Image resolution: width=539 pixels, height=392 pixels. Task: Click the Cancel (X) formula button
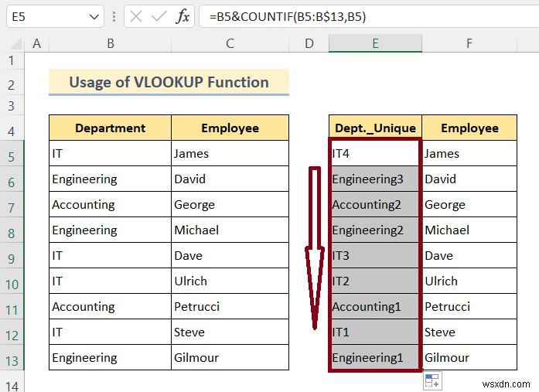click(136, 16)
